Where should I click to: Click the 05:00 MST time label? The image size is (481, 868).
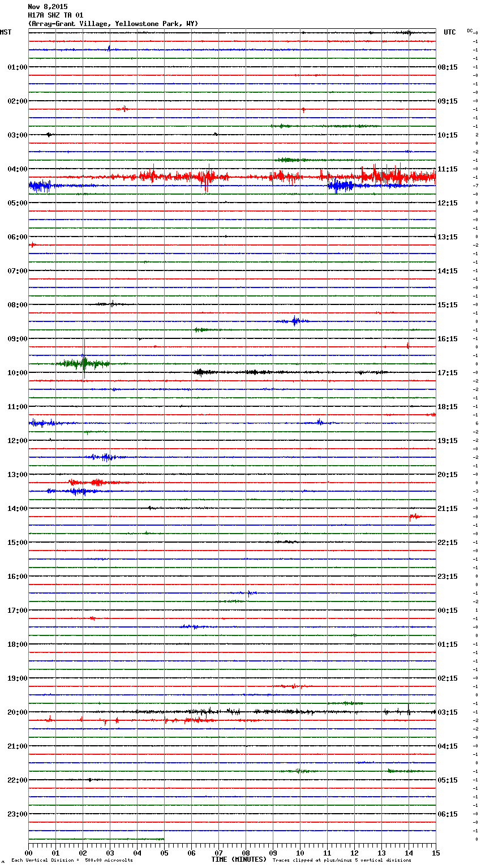(18, 203)
